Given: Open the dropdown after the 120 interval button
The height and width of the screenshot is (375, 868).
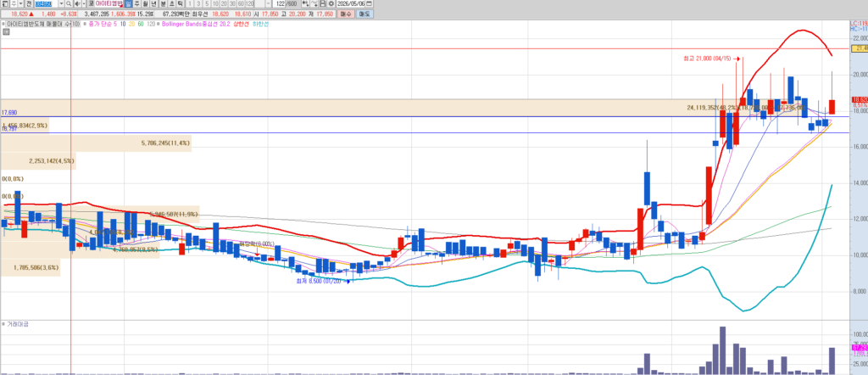Looking at the screenshot, I should pyautogui.click(x=268, y=3).
